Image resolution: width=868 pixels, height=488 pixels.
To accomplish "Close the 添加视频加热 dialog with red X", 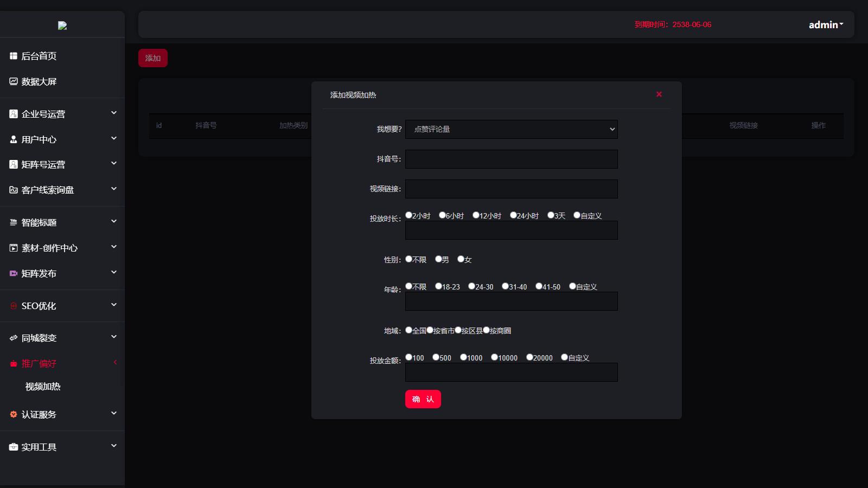I will tap(659, 94).
